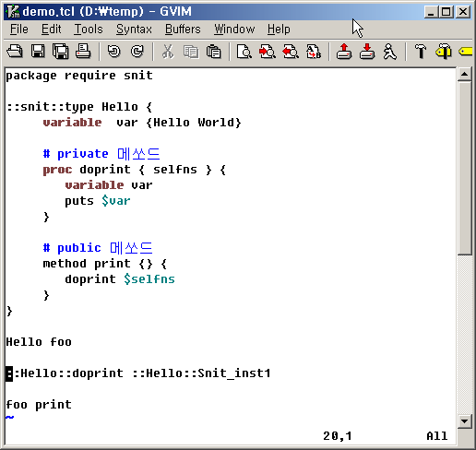The height and width of the screenshot is (450, 476).
Task: Click the Load Session icon
Action: click(x=344, y=52)
